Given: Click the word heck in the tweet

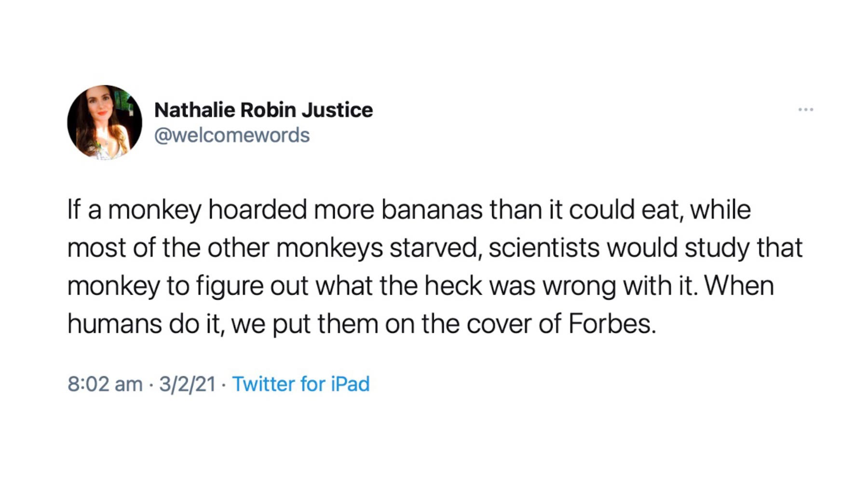Looking at the screenshot, I should tap(453, 286).
